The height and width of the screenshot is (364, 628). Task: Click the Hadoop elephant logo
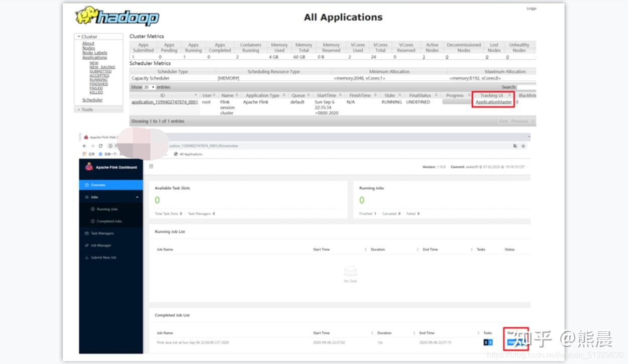click(x=117, y=16)
